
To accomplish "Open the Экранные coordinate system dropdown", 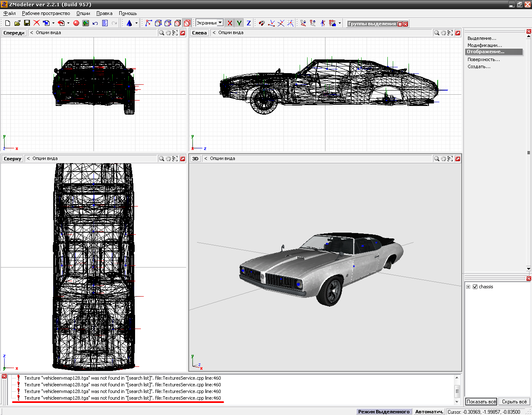I will point(220,23).
